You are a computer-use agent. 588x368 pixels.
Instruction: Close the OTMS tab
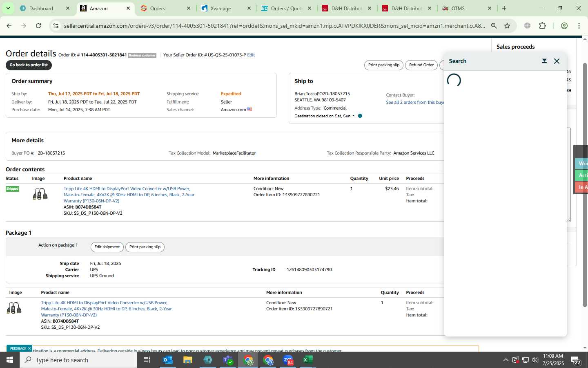point(490,8)
